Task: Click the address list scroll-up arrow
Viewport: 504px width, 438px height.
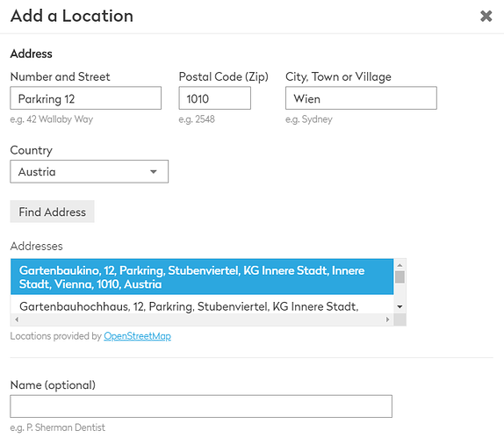Action: tap(400, 265)
